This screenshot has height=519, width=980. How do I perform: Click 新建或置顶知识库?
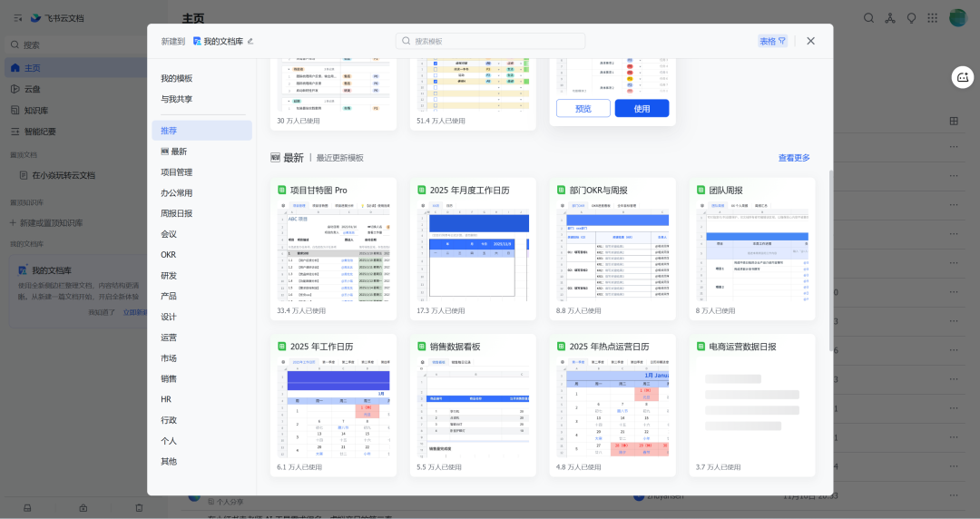click(46, 223)
